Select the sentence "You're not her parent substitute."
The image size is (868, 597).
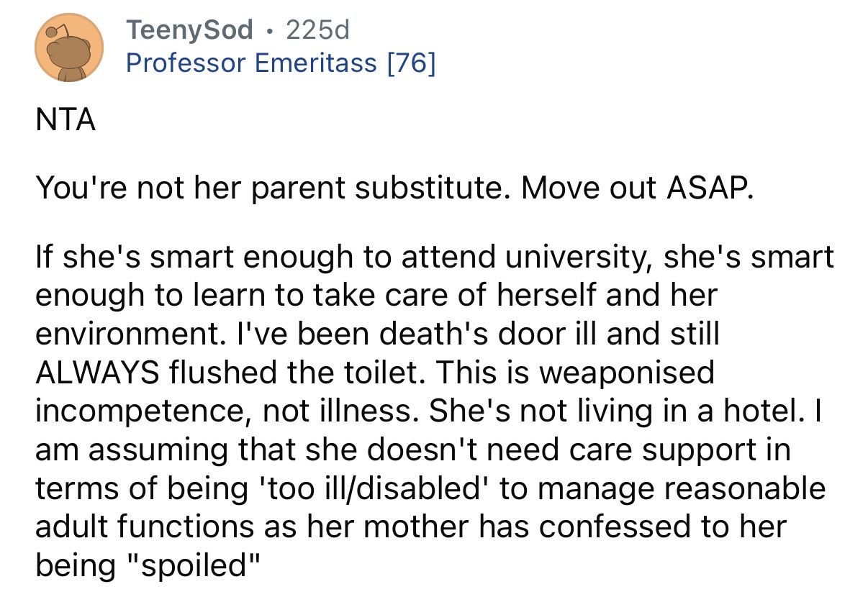pyautogui.click(x=274, y=189)
